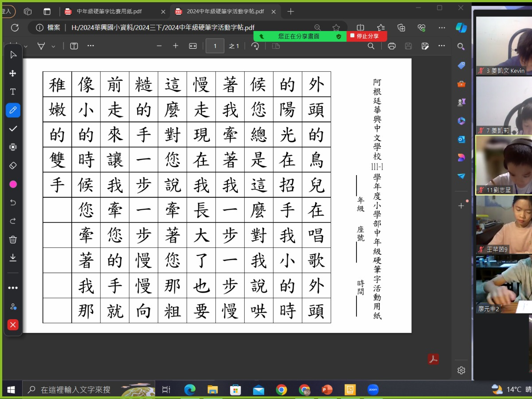
Task: Toggle favorite star for this page
Action: (336, 27)
